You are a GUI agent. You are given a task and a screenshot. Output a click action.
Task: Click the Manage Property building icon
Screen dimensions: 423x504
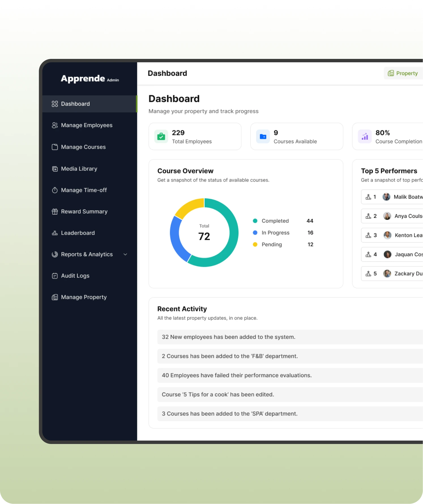[x=55, y=297]
